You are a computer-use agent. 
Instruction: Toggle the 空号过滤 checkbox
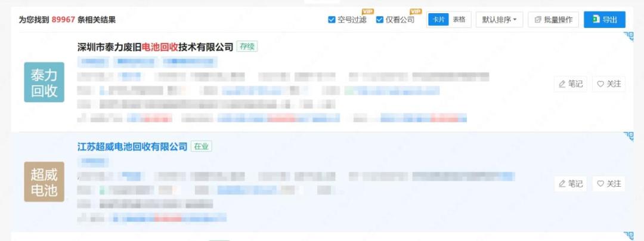pyautogui.click(x=332, y=20)
